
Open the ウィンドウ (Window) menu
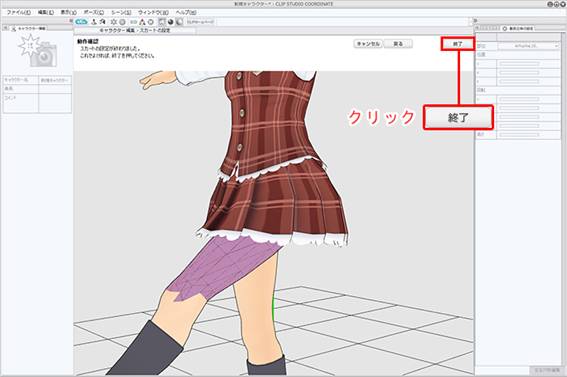click(x=153, y=12)
